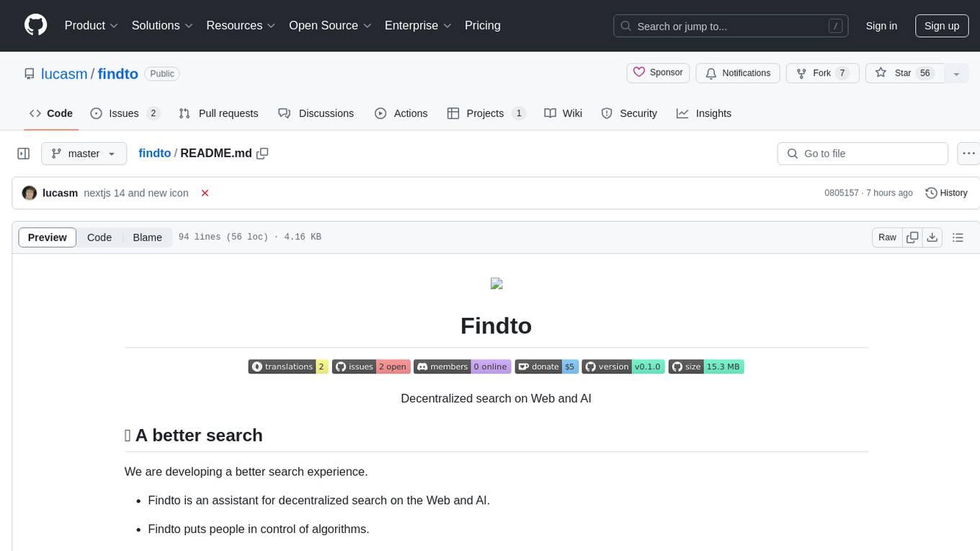This screenshot has height=551, width=980.
Task: Open the Pricing page
Action: tap(483, 25)
